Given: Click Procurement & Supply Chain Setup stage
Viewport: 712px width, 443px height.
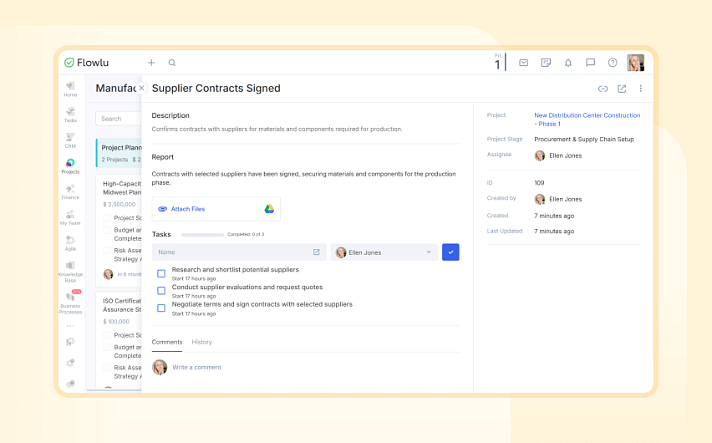Looking at the screenshot, I should click(x=584, y=139).
